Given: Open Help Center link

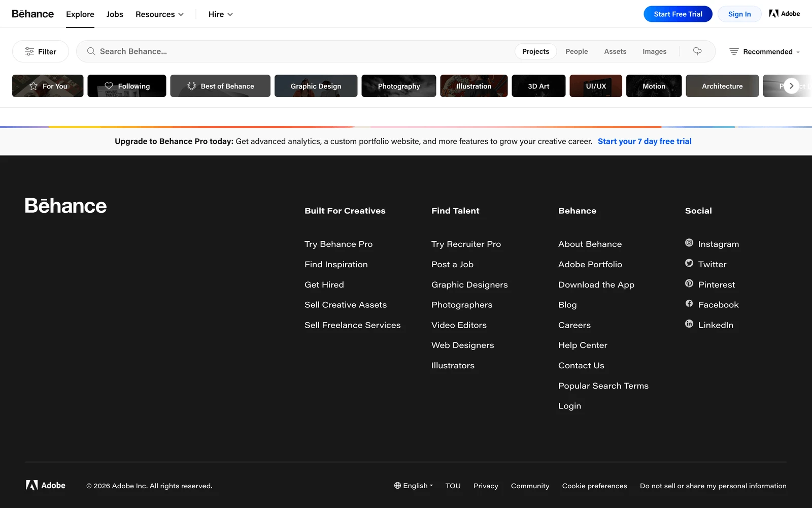Looking at the screenshot, I should tap(583, 345).
